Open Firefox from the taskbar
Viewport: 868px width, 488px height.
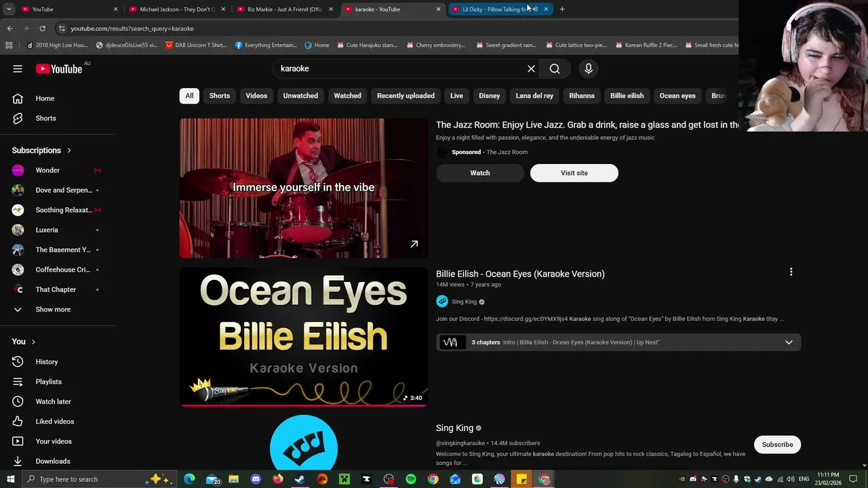[278, 479]
